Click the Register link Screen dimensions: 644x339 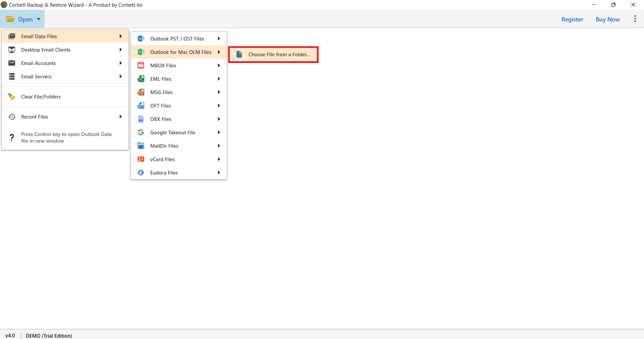click(x=572, y=19)
